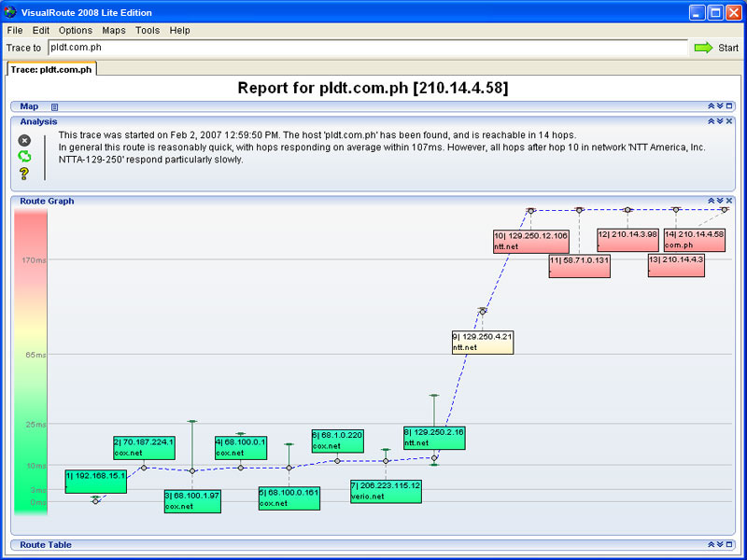The width and height of the screenshot is (747, 560).
Task: Select hop 14 label '210.14.4.58' com.ph
Action: click(x=695, y=241)
